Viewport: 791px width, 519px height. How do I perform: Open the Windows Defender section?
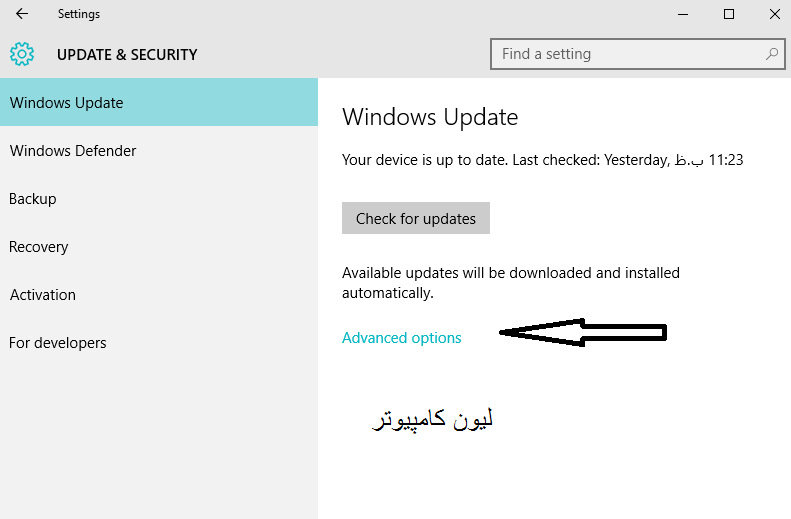tap(73, 151)
